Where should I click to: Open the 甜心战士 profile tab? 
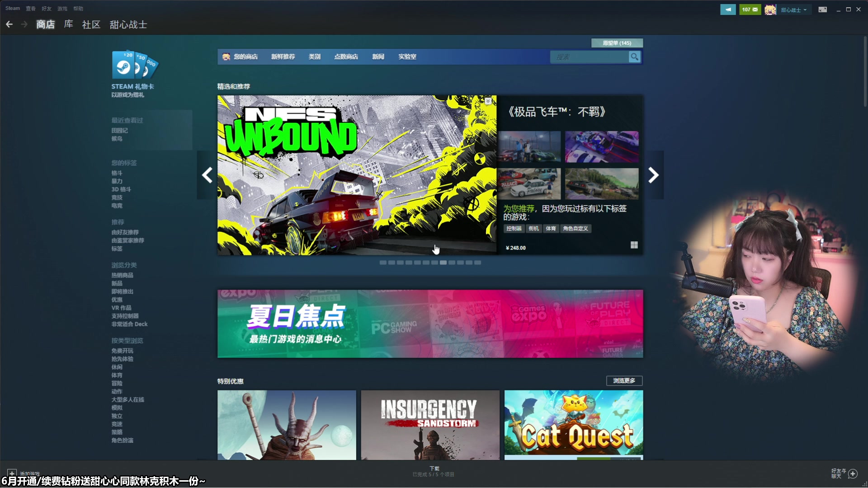(x=128, y=24)
